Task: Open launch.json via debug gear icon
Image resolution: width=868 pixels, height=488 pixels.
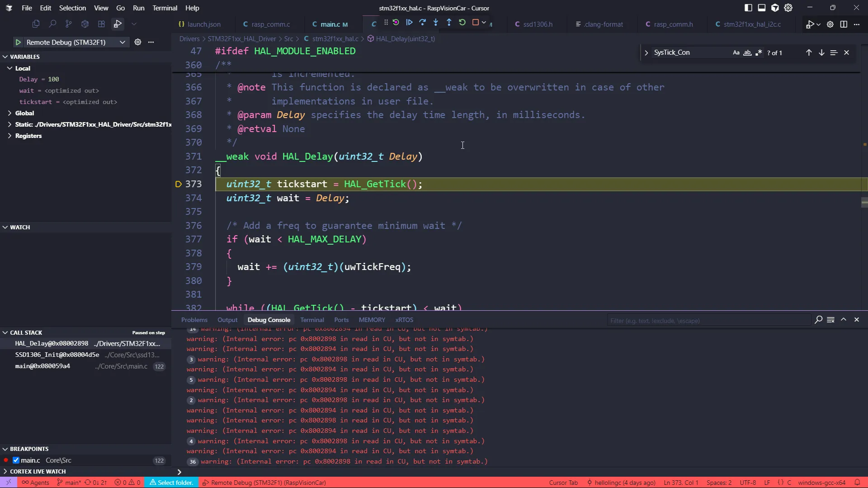Action: [x=138, y=42]
